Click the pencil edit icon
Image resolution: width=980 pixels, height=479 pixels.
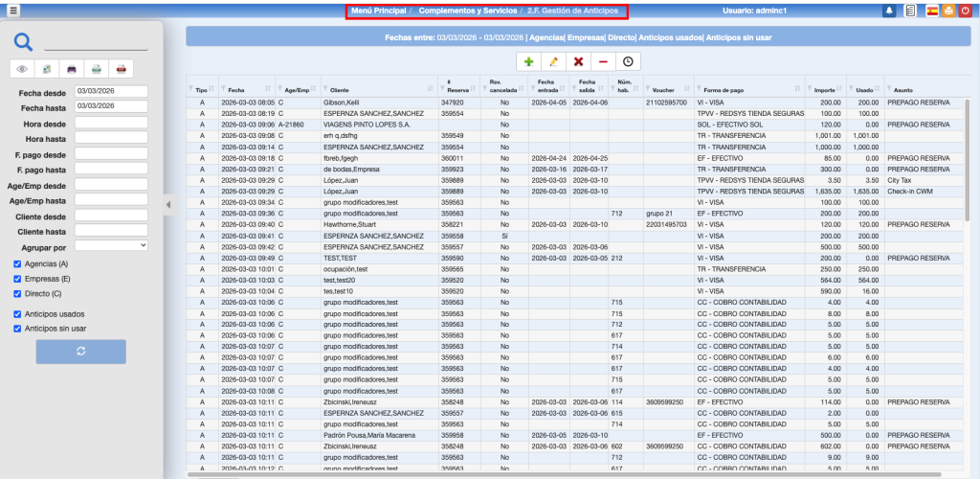point(554,61)
